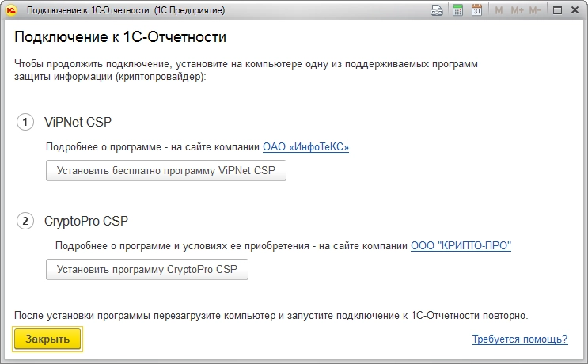Click 'Установить бесплатно программу ViPNet CSP' button

[166, 170]
